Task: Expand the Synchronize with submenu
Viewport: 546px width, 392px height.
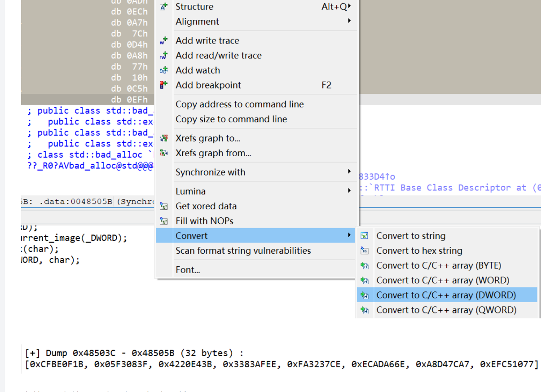Action: 349,172
